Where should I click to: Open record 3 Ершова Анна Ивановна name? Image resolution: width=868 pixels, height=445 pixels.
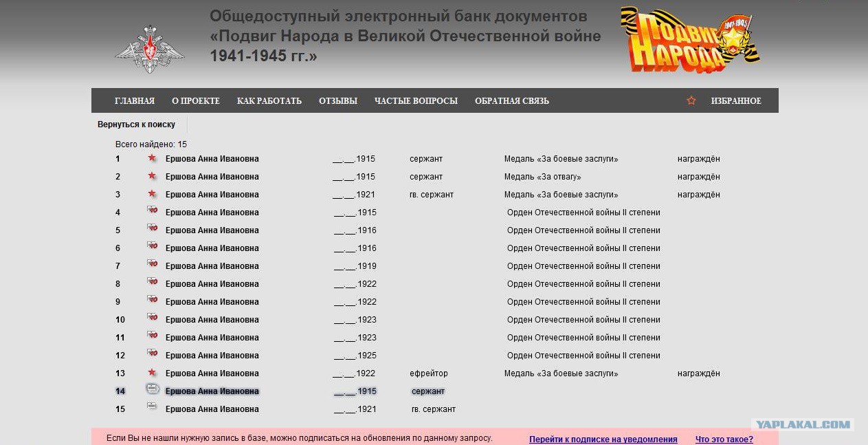pos(212,195)
